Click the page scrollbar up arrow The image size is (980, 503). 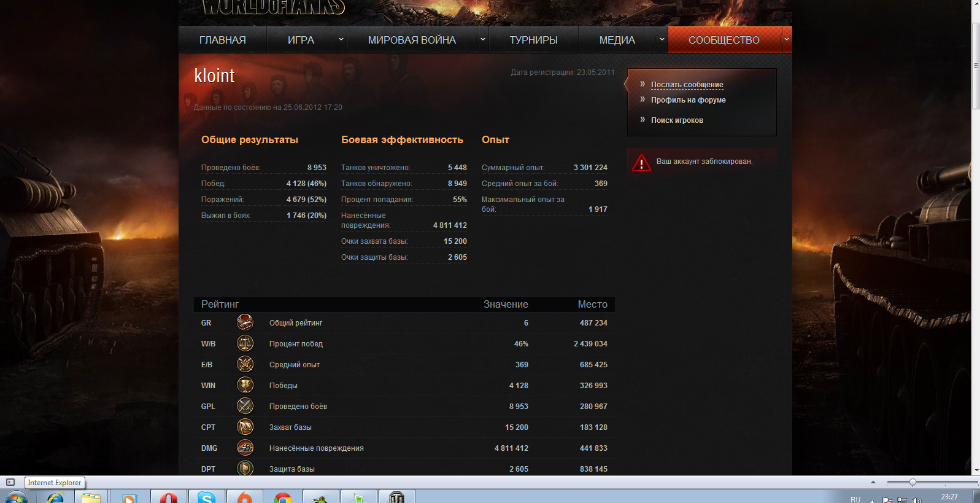976,4
